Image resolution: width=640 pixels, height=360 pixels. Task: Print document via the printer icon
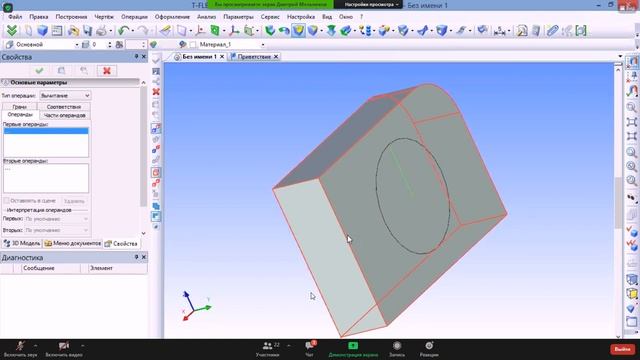pyautogui.click(x=101, y=31)
